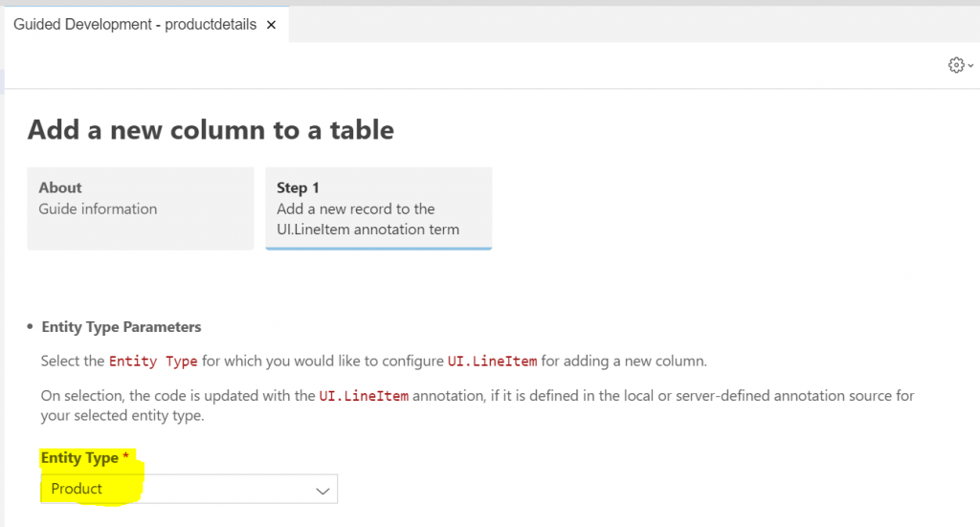Open the Entity Type combo box showing Product
This screenshot has width=980, height=527.
189,489
